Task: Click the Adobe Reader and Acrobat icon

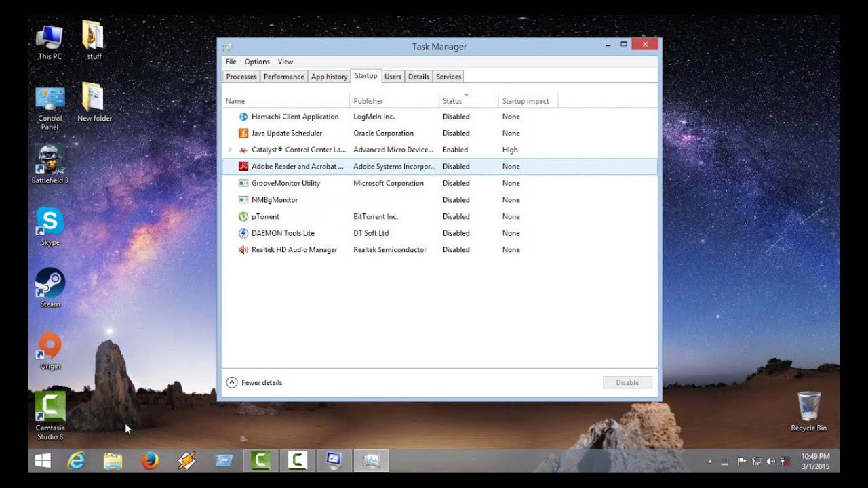Action: click(243, 167)
